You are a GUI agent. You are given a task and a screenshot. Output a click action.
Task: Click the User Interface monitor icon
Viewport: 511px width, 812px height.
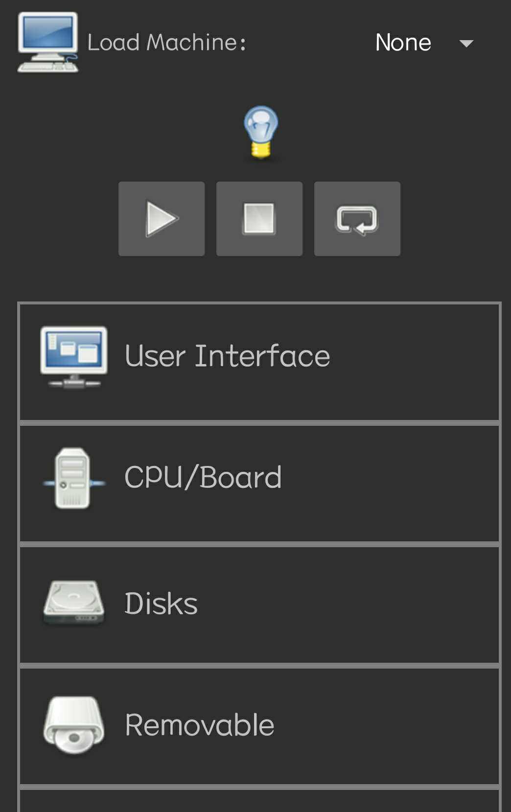coord(74,357)
